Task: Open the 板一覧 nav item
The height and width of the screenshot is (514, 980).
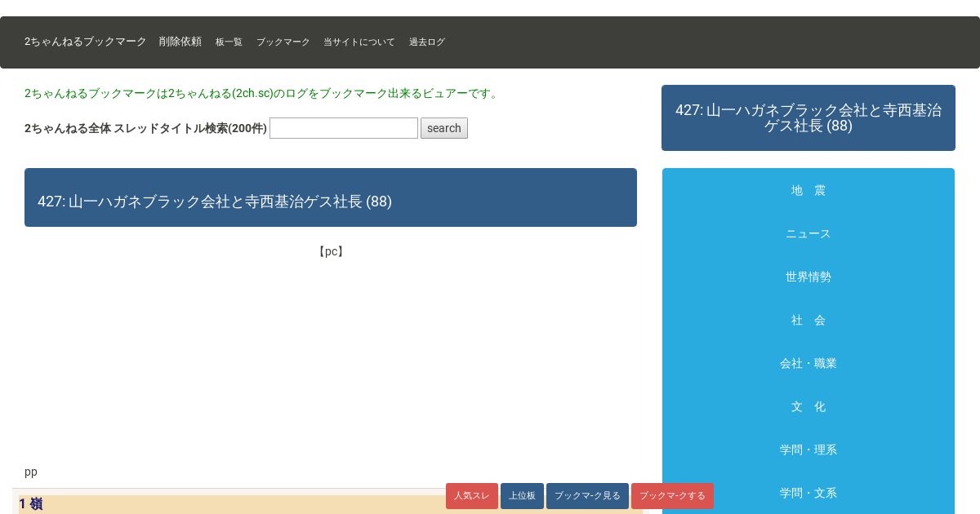Action: coord(229,42)
